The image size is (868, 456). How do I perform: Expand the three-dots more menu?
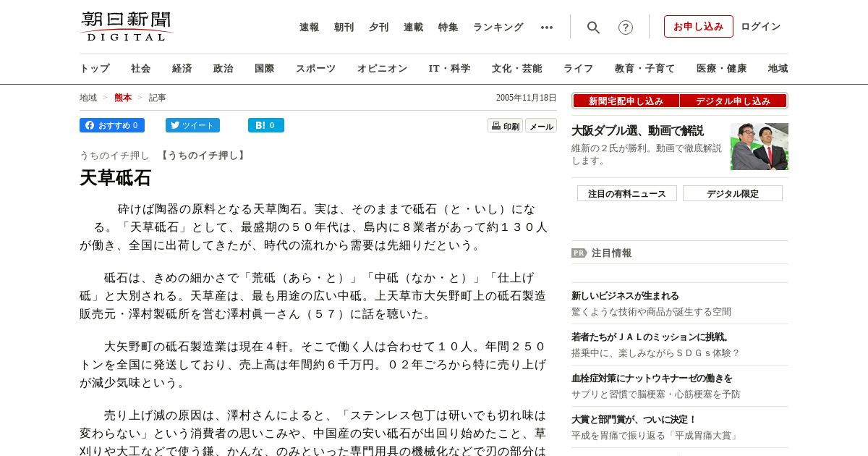(x=547, y=28)
